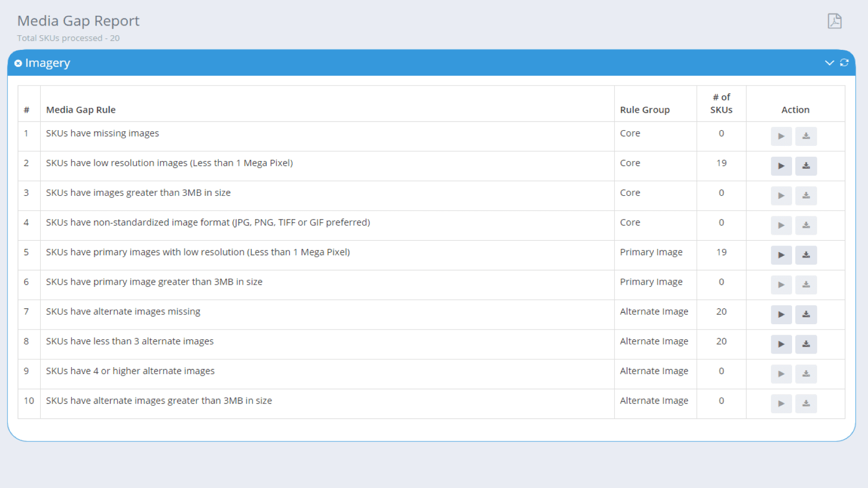868x488 pixels.
Task: Run rule 5 primary images low resolution
Action: [781, 255]
